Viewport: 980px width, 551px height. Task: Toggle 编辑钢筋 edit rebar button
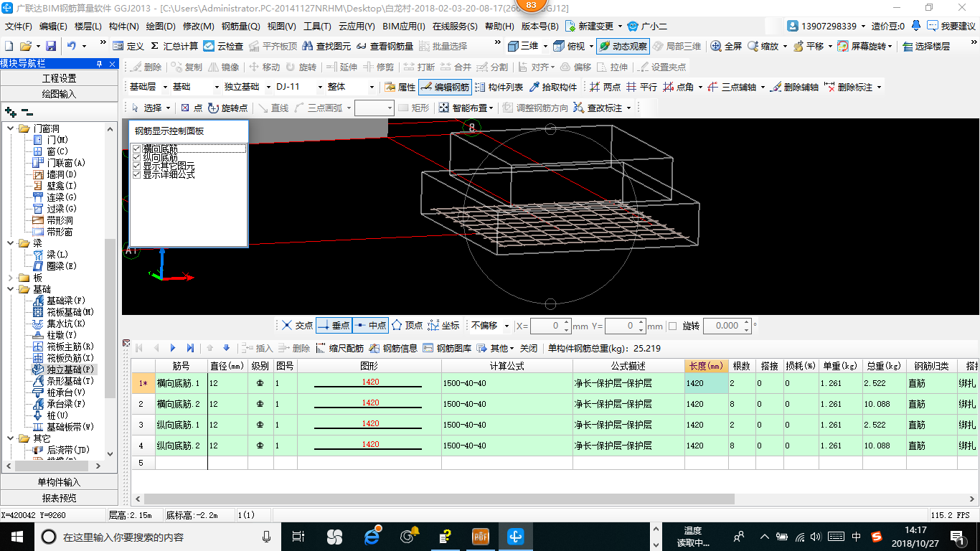click(445, 87)
